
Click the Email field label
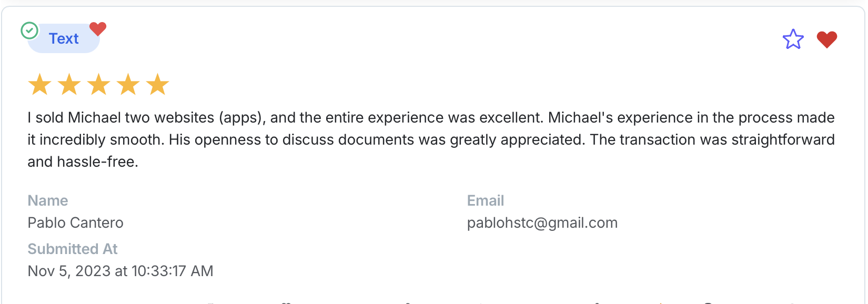pos(485,201)
